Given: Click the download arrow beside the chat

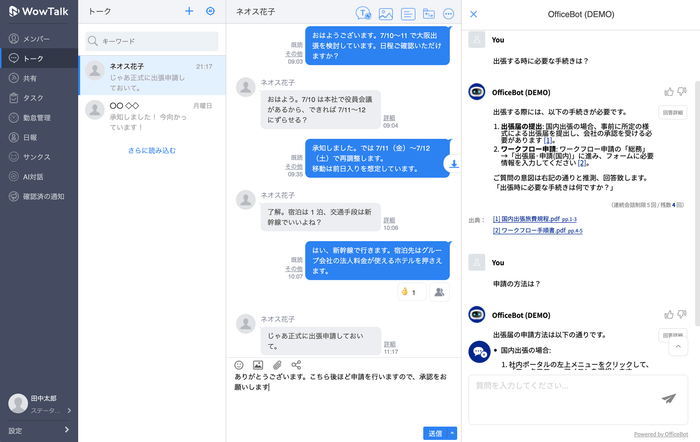Looking at the screenshot, I should 454,164.
